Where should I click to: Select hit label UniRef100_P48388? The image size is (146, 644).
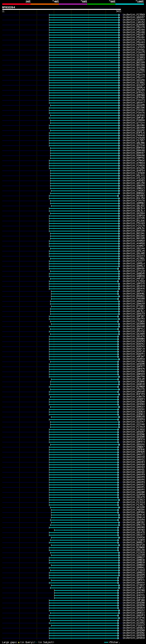coord(134,299)
